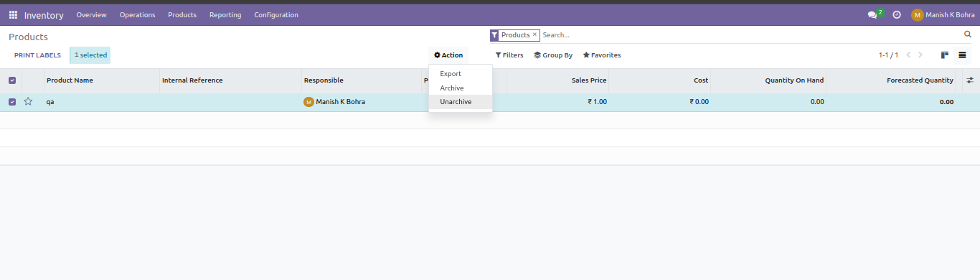This screenshot has width=980, height=280.
Task: Open the Action dropdown
Action: point(448,55)
